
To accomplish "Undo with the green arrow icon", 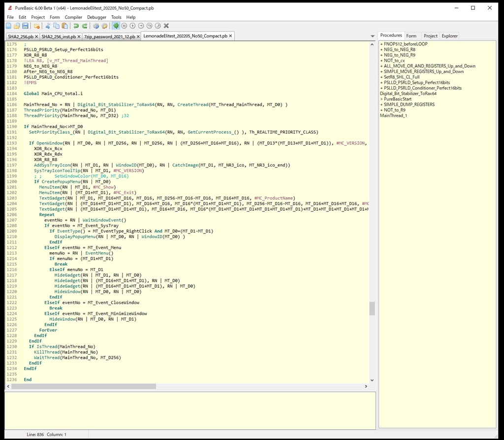I will [x=76, y=26].
